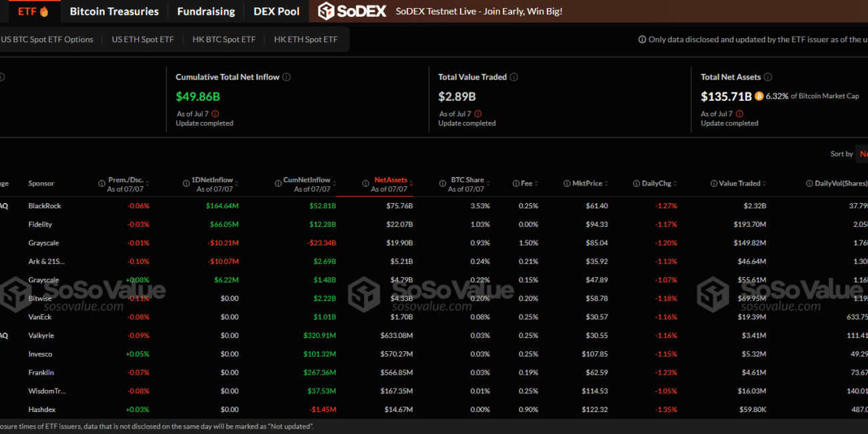Click the NetAssets column info icon
This screenshot has width=868, height=434.
[x=365, y=183]
